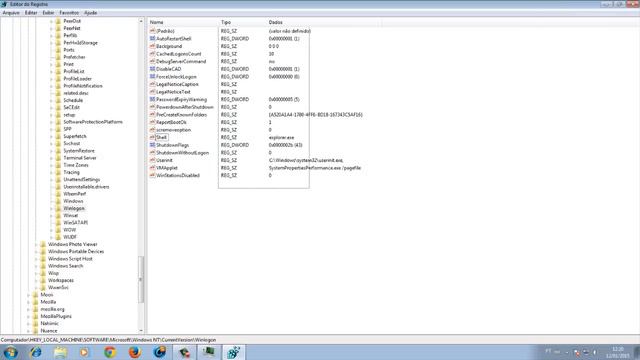Click the folder icon of the ProfileList key

tap(58, 71)
